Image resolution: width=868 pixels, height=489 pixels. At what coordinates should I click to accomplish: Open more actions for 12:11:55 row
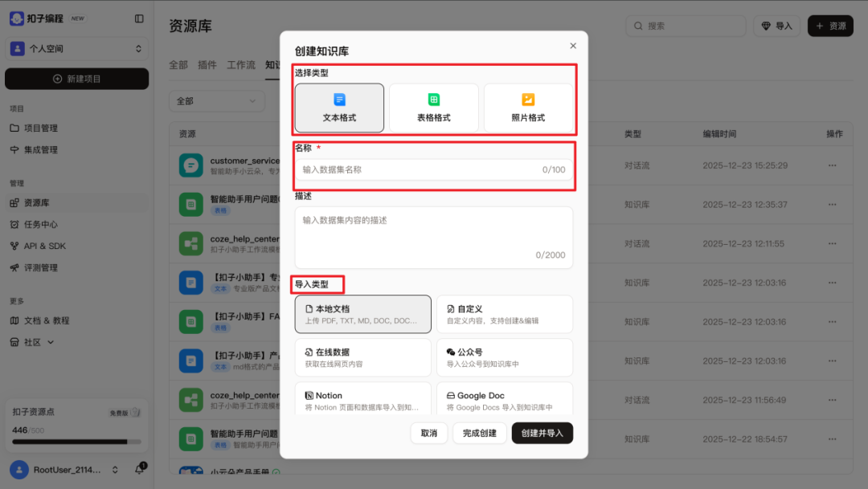click(832, 243)
